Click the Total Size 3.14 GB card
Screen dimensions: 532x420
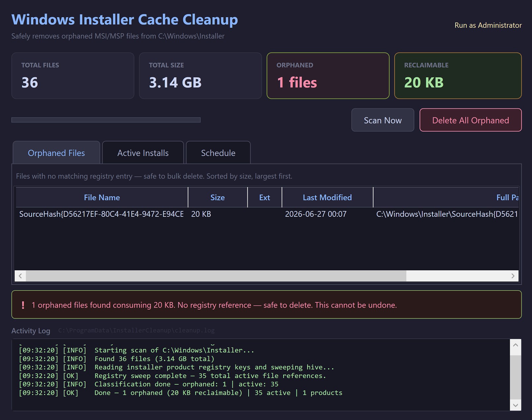[200, 76]
